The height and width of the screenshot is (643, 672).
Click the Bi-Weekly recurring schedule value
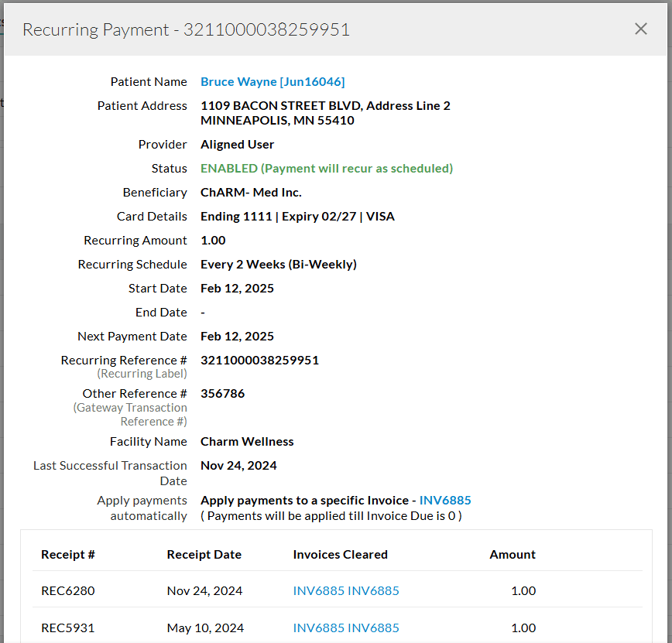click(x=278, y=264)
